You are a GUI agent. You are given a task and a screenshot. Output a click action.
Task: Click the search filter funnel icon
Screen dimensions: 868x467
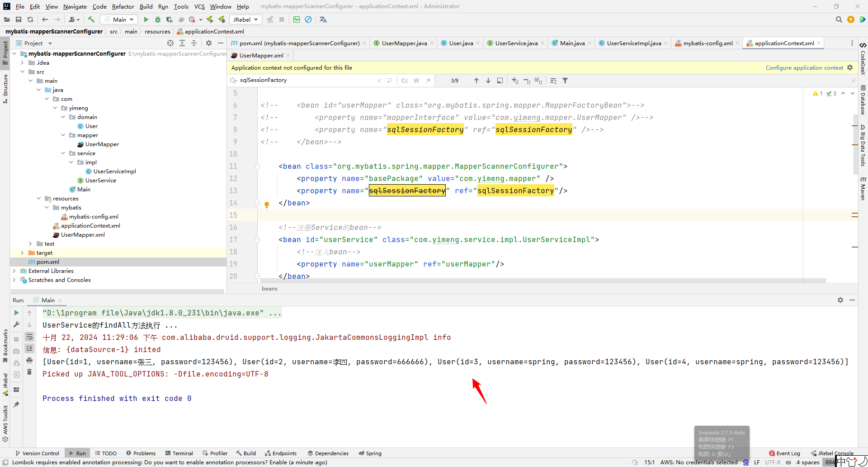(x=565, y=81)
